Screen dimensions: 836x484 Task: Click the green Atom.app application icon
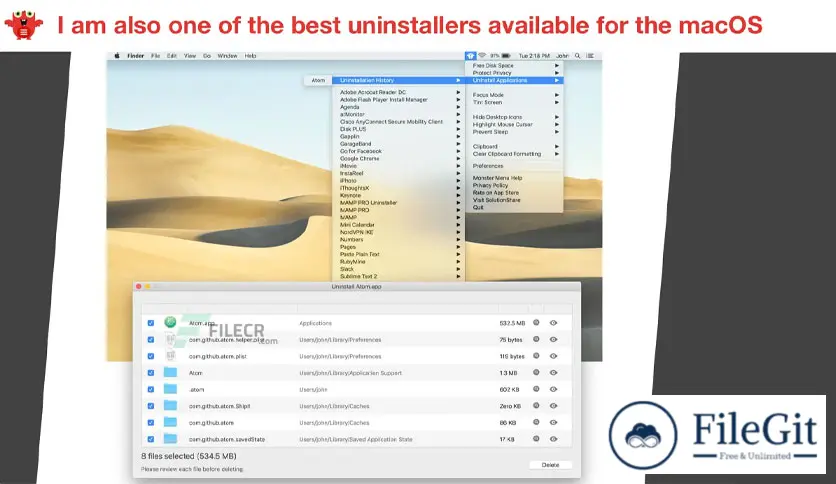click(x=170, y=322)
